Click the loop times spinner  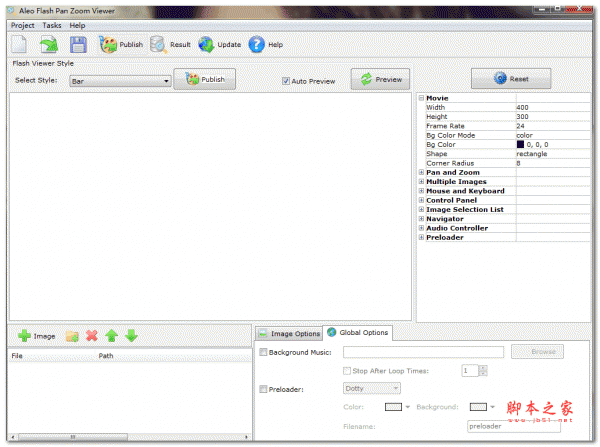pos(483,370)
